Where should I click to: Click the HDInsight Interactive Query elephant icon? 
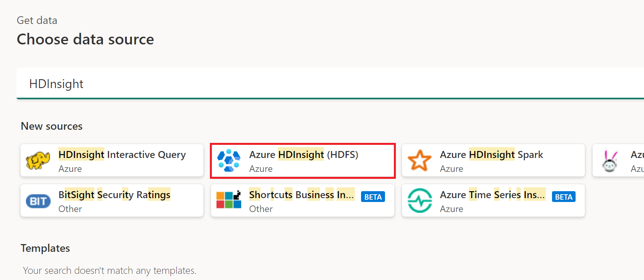pyautogui.click(x=38, y=161)
